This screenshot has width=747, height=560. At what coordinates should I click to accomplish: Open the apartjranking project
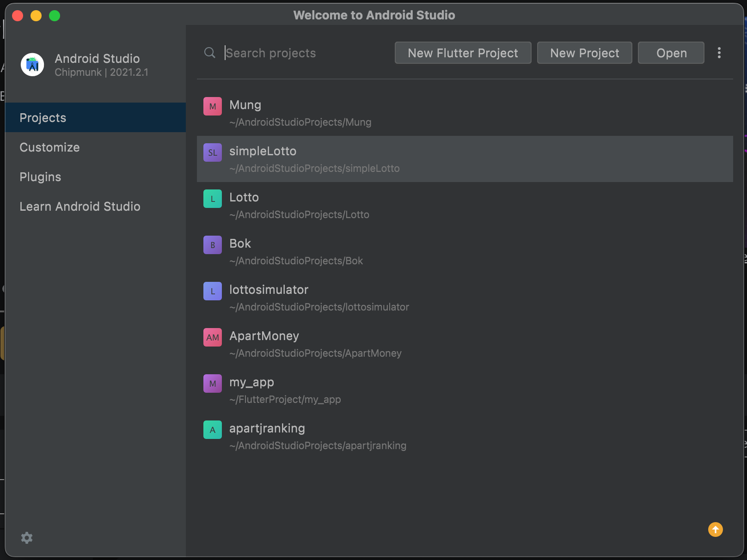465,436
